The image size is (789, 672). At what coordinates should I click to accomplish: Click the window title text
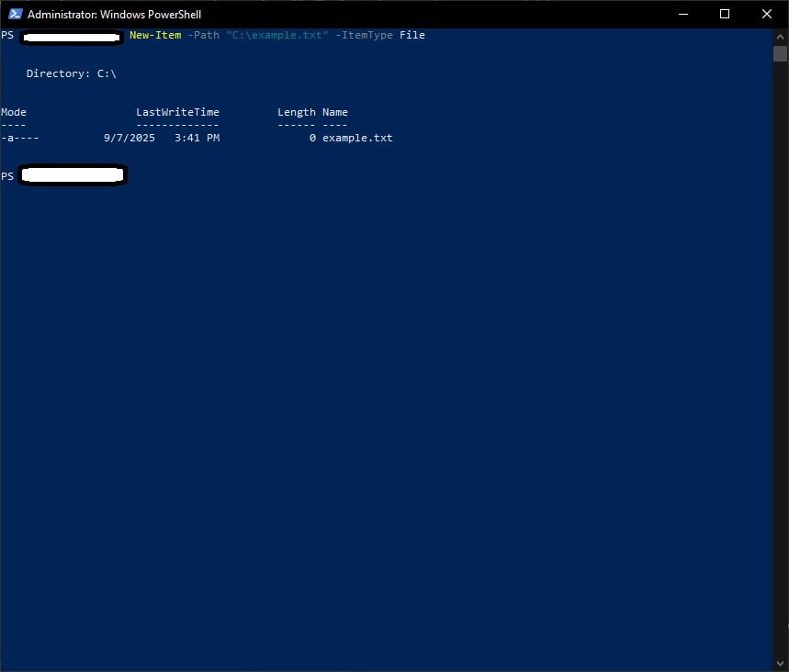[114, 15]
